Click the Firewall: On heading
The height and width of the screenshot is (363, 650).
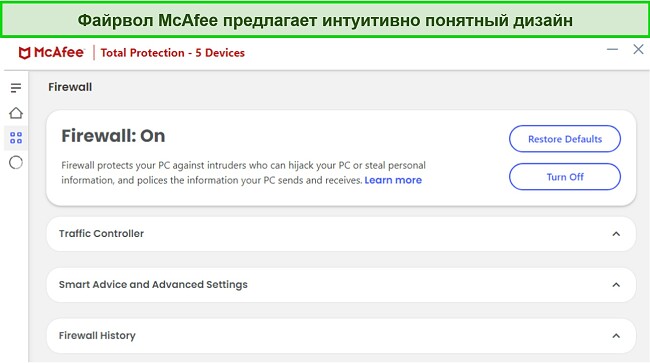[x=113, y=136]
